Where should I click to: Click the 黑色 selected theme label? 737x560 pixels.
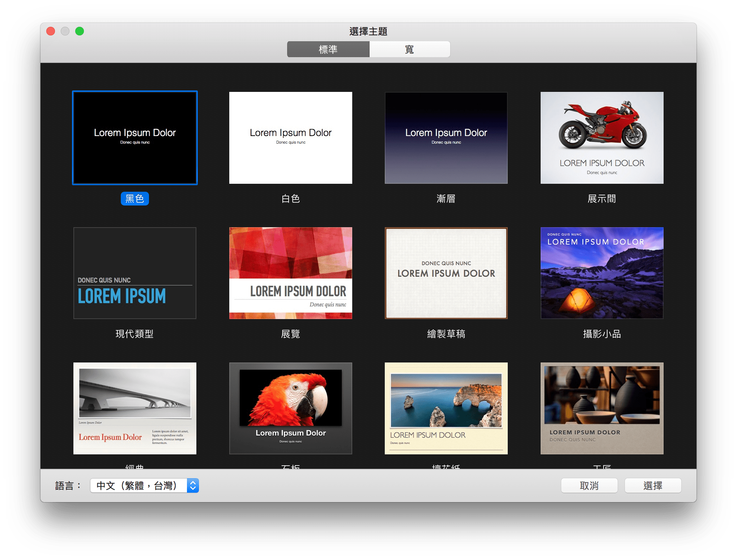point(135,199)
